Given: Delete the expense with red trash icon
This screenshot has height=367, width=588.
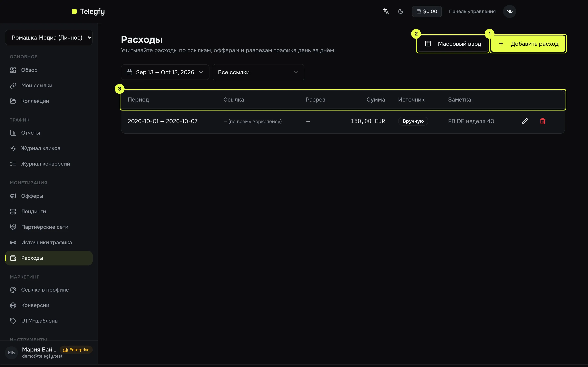Looking at the screenshot, I should [x=542, y=121].
